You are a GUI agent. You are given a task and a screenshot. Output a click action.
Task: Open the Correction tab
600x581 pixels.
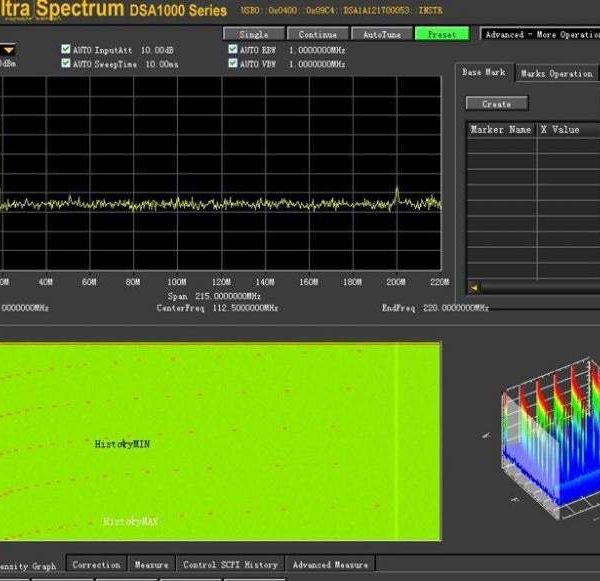(x=96, y=565)
